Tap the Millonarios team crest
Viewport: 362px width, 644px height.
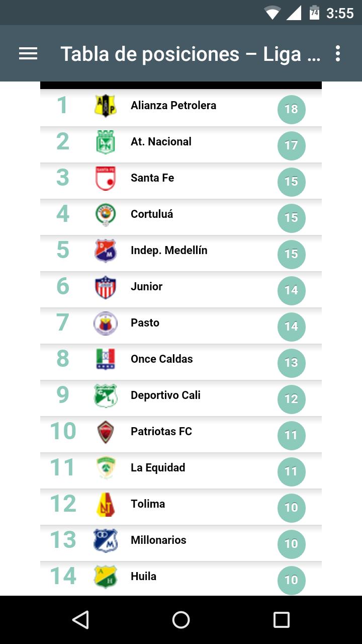coord(106,540)
